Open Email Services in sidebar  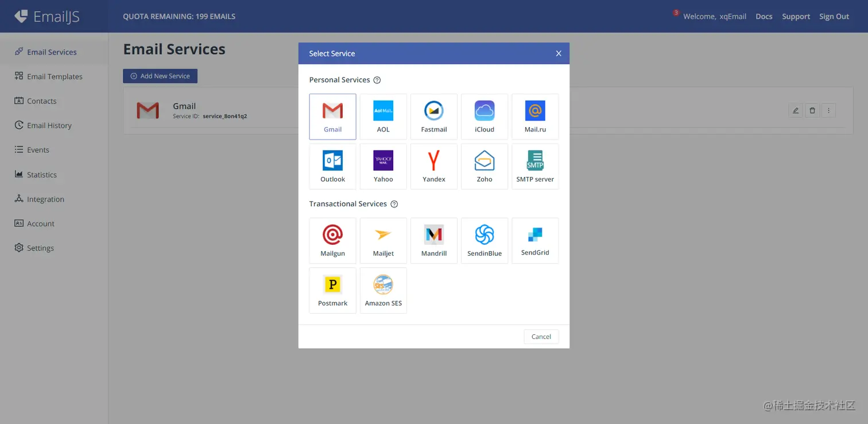[x=54, y=52]
